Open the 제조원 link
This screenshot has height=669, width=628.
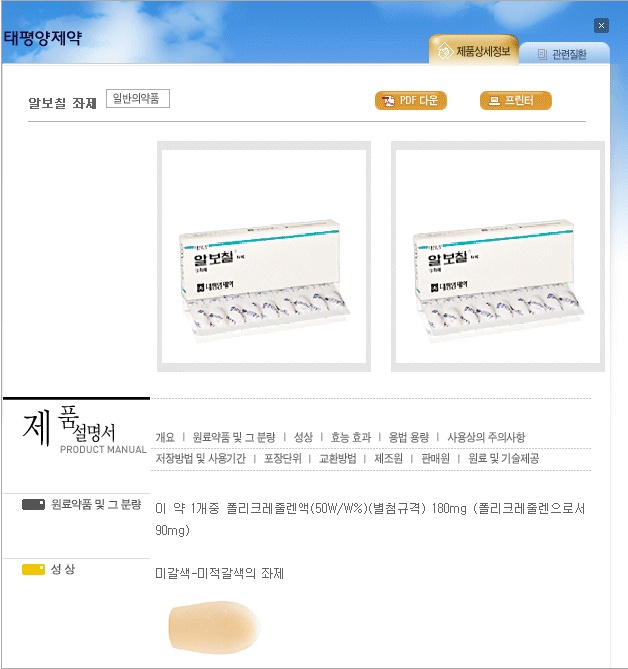point(388,458)
